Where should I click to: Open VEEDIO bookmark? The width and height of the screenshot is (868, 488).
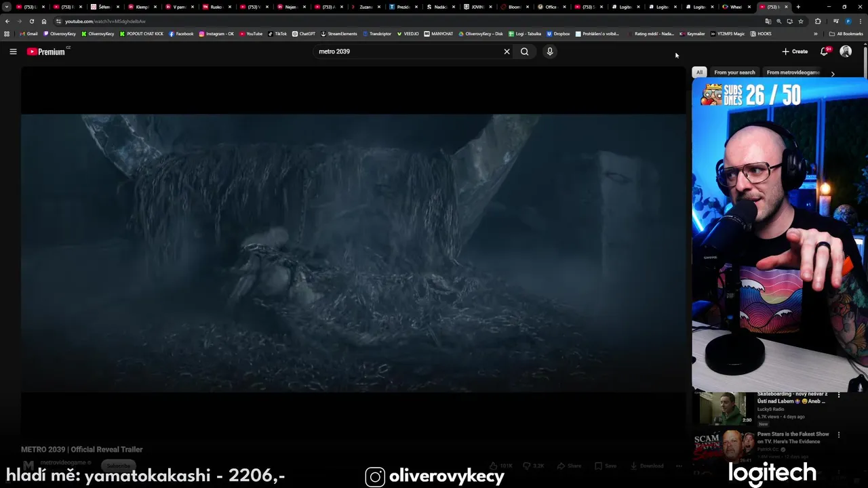(408, 33)
